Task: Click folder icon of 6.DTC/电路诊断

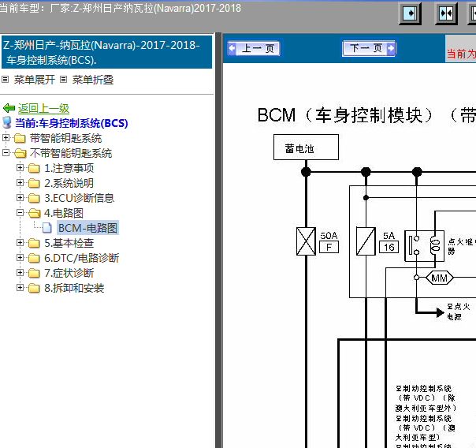Action: (34, 258)
